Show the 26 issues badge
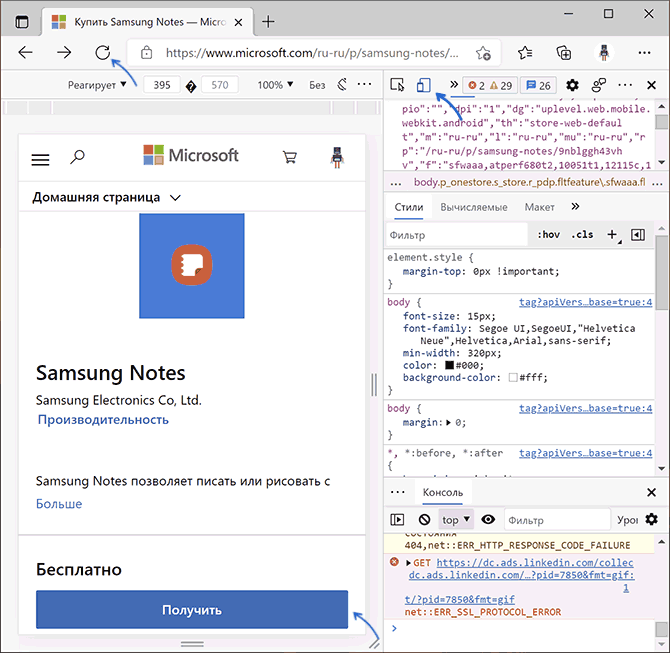The height and width of the screenshot is (653, 670). click(538, 85)
